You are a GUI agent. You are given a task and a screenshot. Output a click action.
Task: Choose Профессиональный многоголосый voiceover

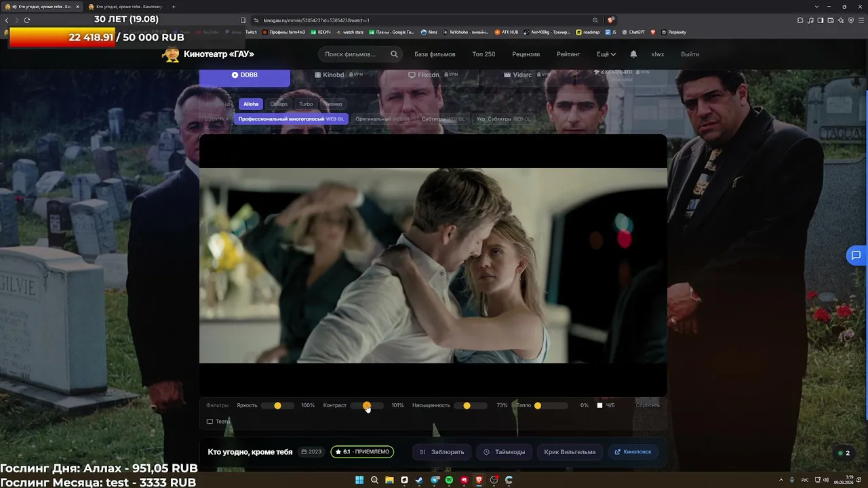[x=291, y=119]
